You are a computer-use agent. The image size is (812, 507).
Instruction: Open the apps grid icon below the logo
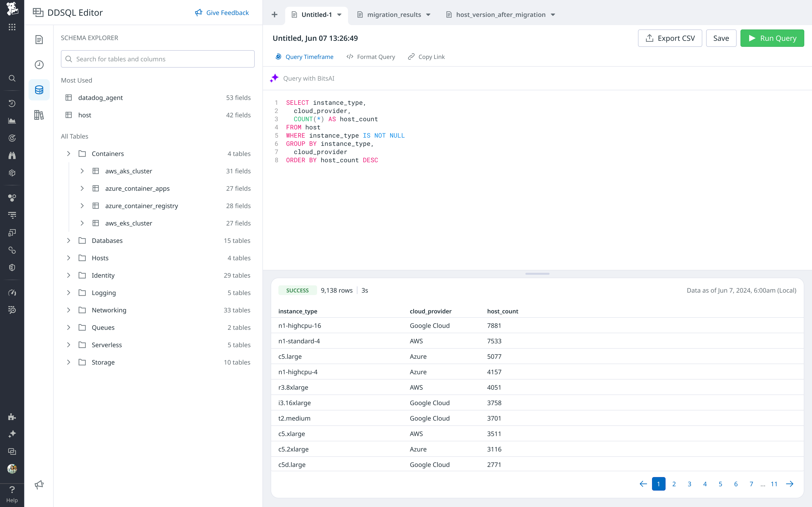(x=12, y=27)
